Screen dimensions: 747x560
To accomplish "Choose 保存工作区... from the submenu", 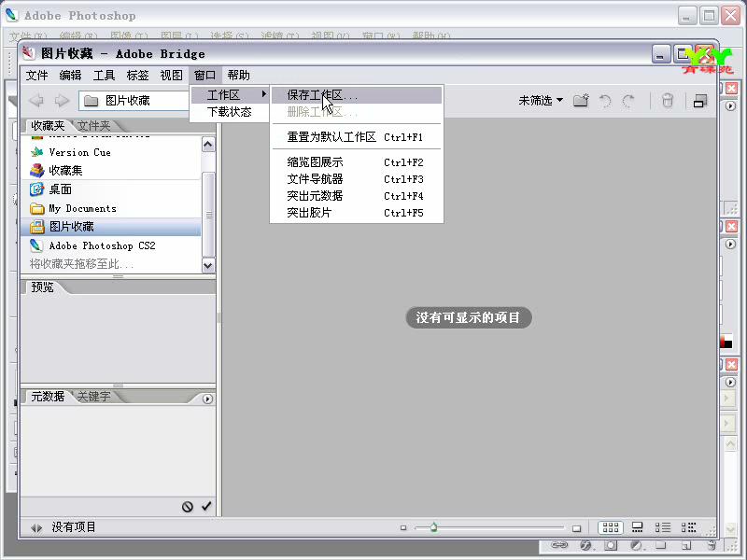I will (x=357, y=95).
